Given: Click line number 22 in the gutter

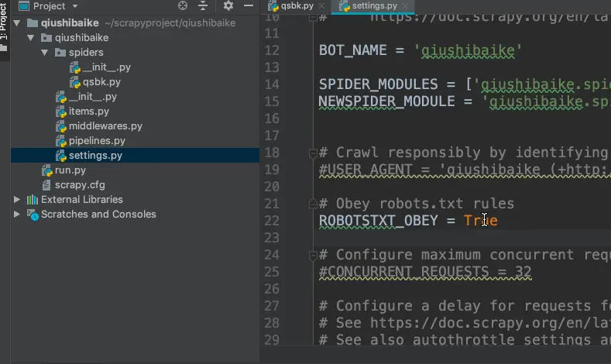Looking at the screenshot, I should click(272, 221).
